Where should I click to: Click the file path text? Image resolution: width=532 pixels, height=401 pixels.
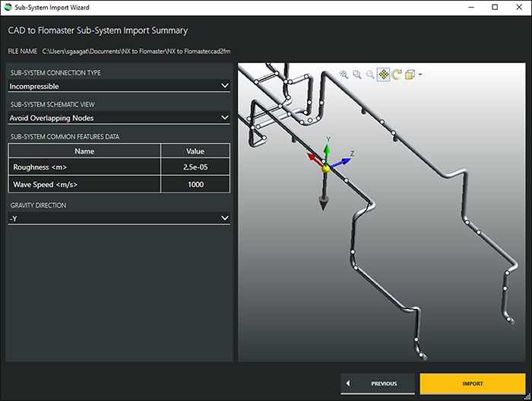(x=136, y=51)
